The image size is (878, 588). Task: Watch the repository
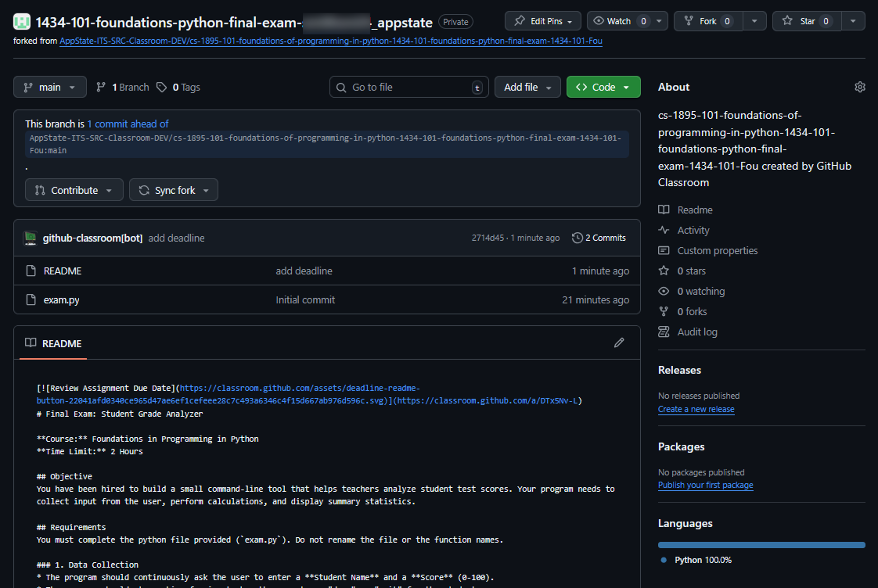click(x=614, y=21)
